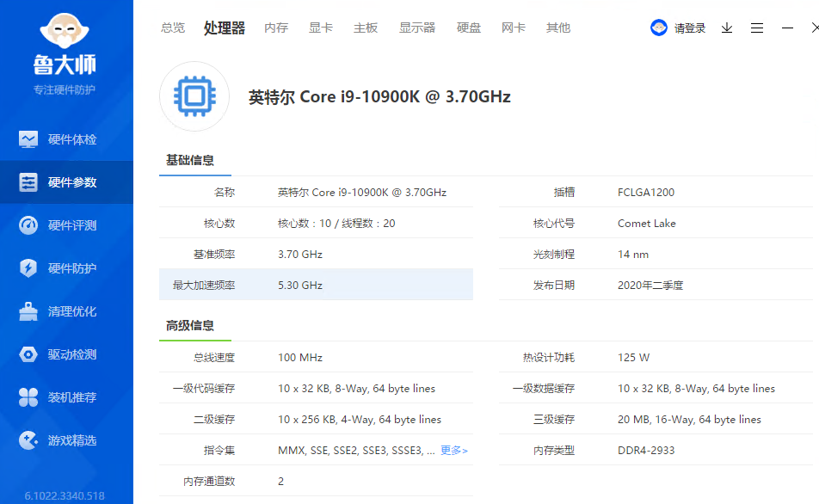Image resolution: width=819 pixels, height=504 pixels.
Task: Click the 14 nm process value
Action: tap(633, 255)
